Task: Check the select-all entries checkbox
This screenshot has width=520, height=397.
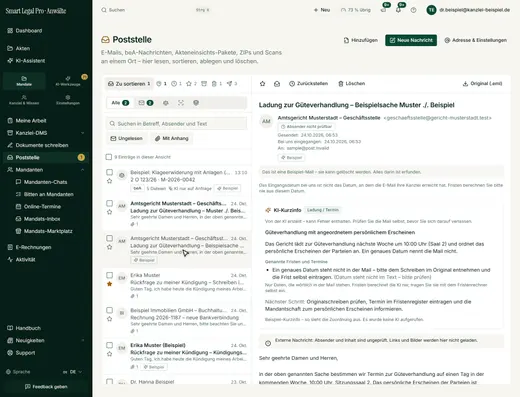Action: (109, 157)
